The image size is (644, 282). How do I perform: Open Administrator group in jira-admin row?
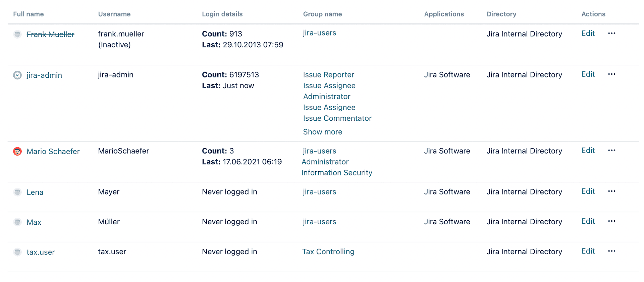[x=327, y=97]
